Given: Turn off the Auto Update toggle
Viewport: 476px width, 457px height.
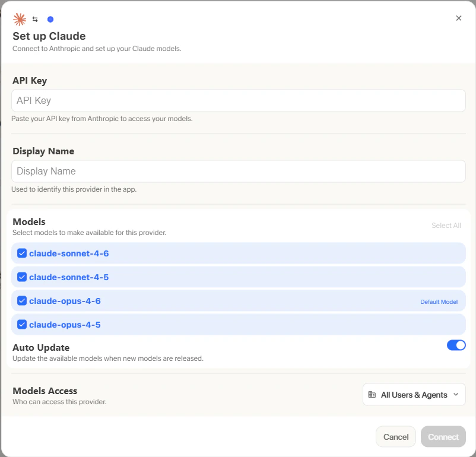Looking at the screenshot, I should (x=456, y=345).
